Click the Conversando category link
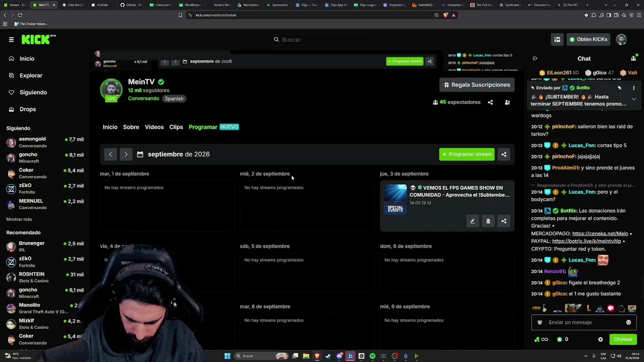 (143, 99)
